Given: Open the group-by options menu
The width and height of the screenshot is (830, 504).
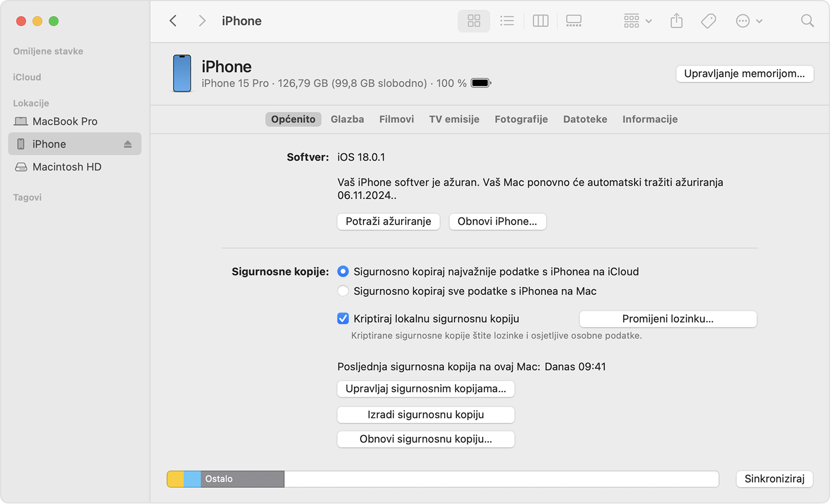Looking at the screenshot, I should [x=637, y=21].
